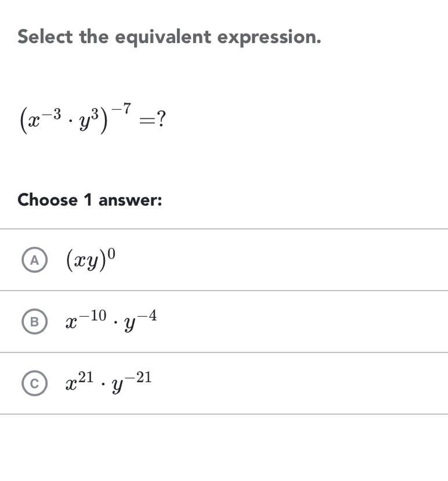Select radio button C
The width and height of the screenshot is (448, 481).
(35, 383)
